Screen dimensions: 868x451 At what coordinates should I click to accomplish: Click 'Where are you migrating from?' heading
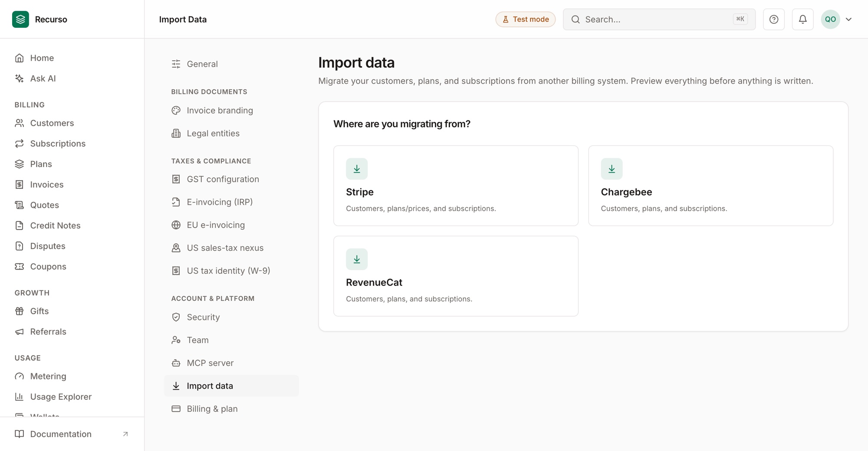[x=401, y=124]
